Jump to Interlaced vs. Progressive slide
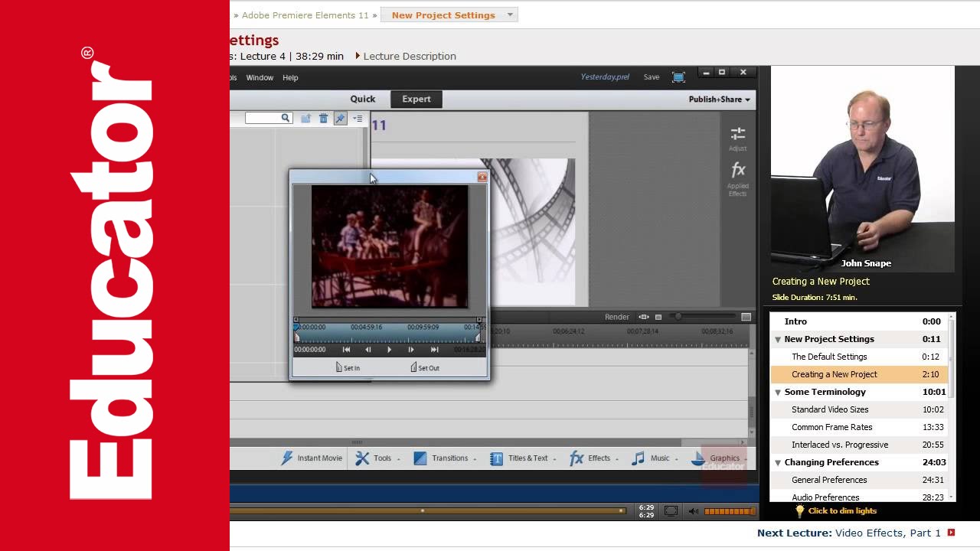Screen dimensions: 980x551 [x=858, y=445]
